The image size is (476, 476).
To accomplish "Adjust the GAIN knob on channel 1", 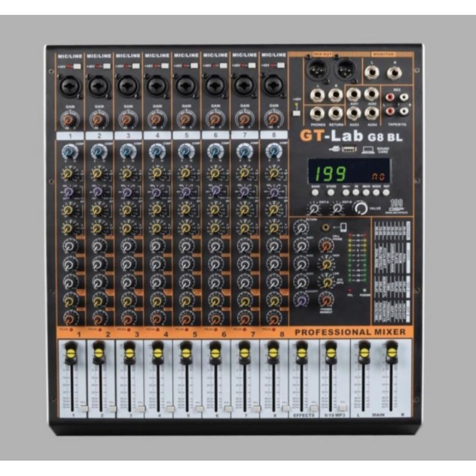I will (68, 119).
